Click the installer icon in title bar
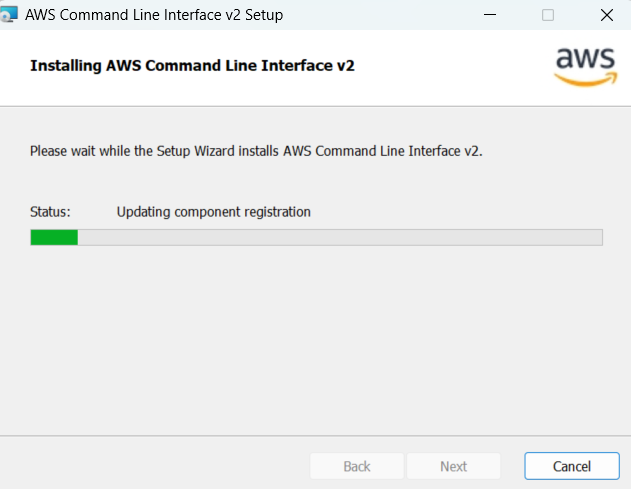This screenshot has height=489, width=631. coord(8,14)
